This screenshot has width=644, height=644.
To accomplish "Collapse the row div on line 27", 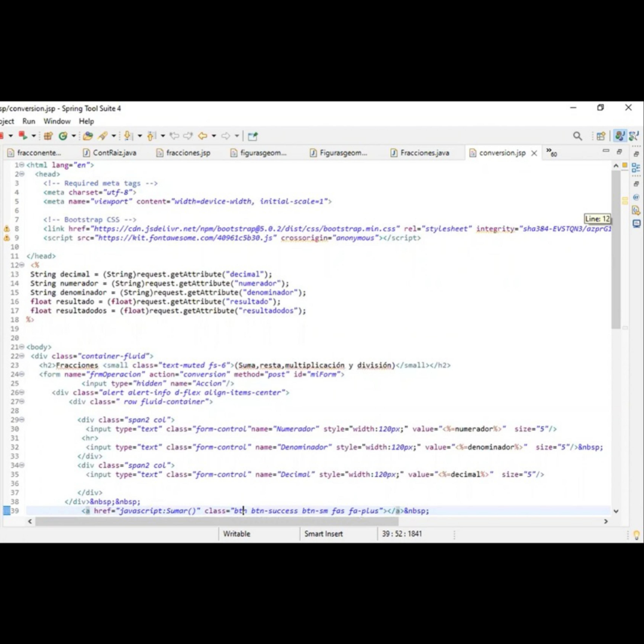I will [x=22, y=401].
